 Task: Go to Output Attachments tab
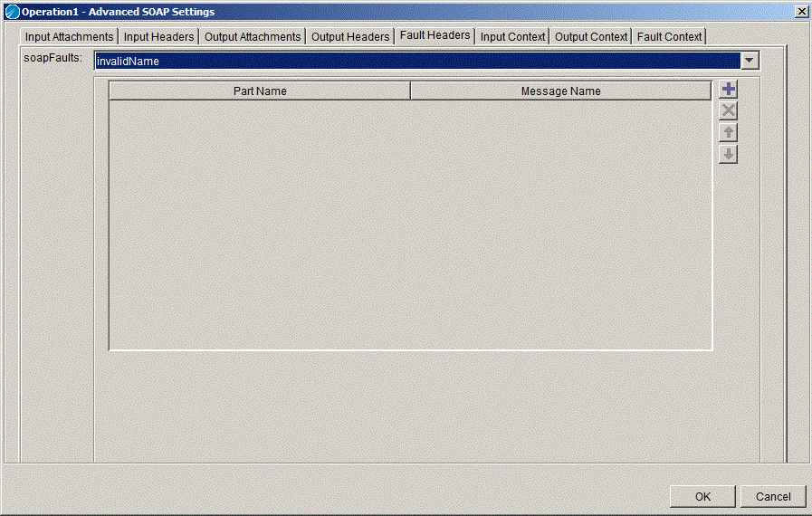pos(253,37)
